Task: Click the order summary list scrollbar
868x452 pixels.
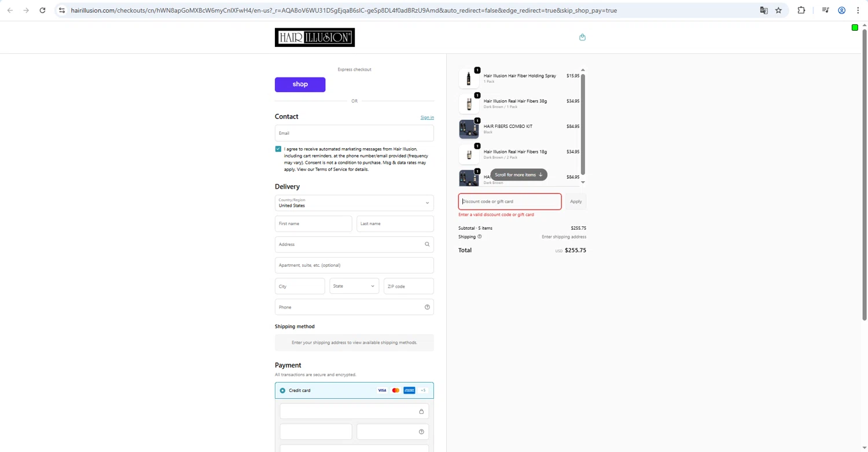Action: (583, 124)
